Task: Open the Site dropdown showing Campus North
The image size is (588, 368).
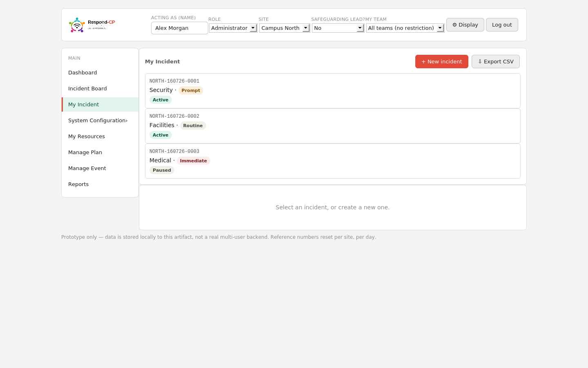Action: [x=285, y=28]
